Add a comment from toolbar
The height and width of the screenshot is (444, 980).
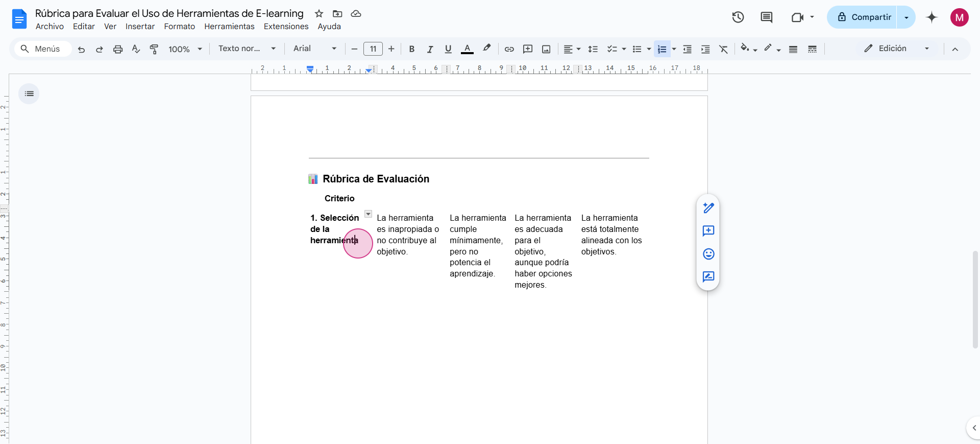(528, 49)
